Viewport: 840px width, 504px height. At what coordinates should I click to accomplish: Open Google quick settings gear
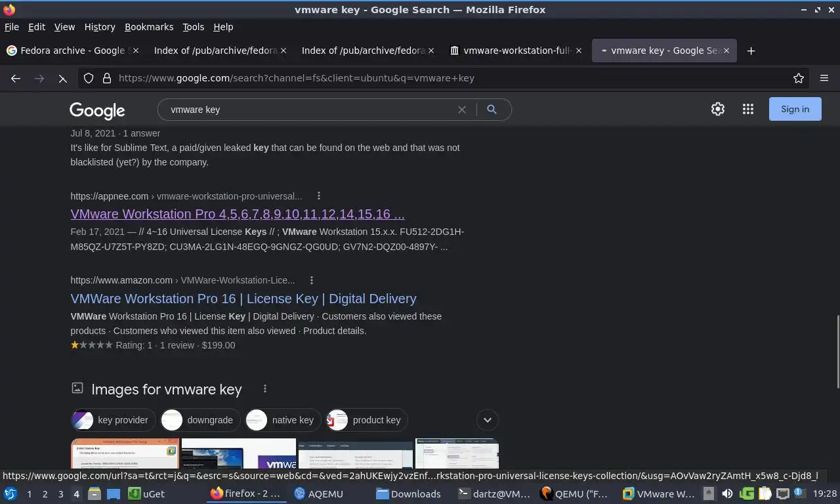(718, 109)
